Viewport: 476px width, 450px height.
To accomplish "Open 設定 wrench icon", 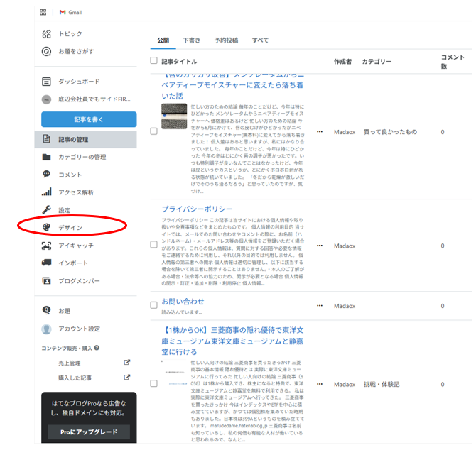I will point(46,209).
